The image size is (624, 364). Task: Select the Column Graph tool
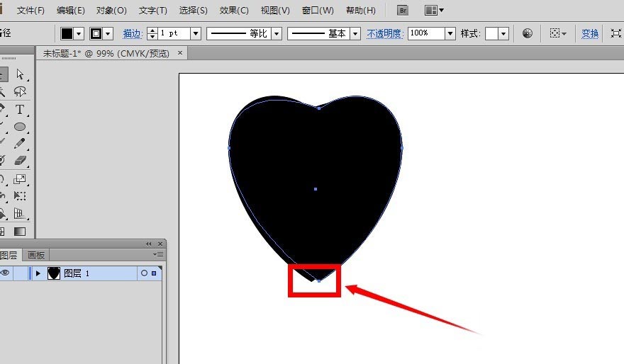[x=20, y=213]
